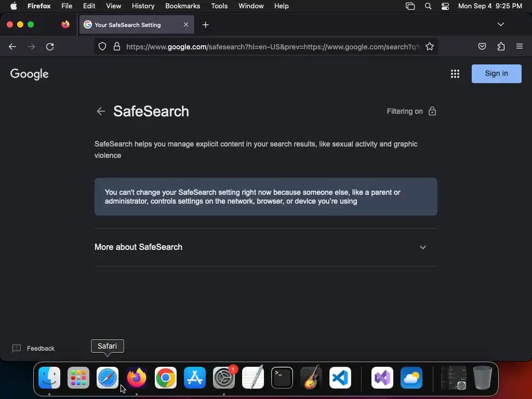Open the Bookmarks menu
The width and height of the screenshot is (532, 399).
coord(182,6)
